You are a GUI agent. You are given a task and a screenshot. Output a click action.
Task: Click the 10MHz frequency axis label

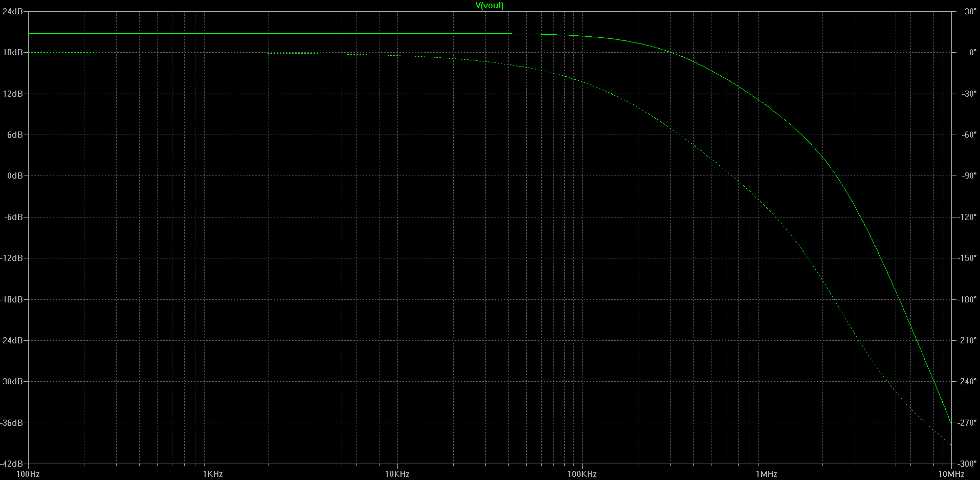[951, 474]
